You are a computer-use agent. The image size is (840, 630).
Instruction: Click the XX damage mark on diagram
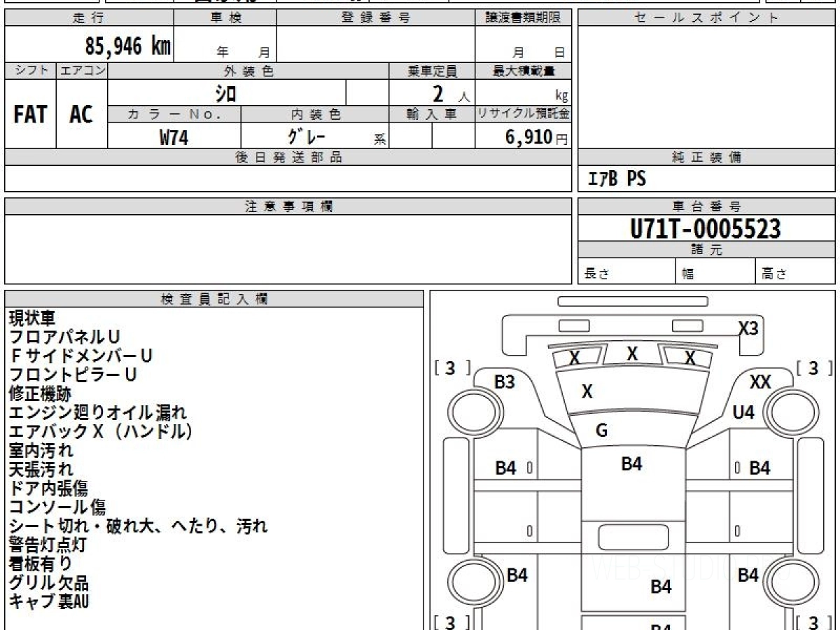[760, 382]
